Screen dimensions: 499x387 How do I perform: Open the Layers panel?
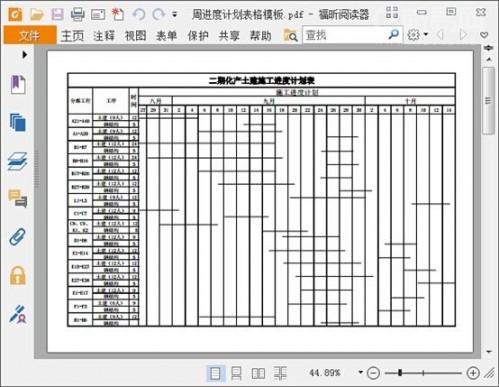18,161
